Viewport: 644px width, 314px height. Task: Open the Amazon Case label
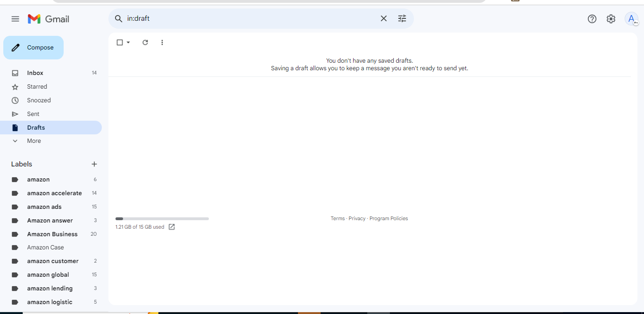point(51,248)
